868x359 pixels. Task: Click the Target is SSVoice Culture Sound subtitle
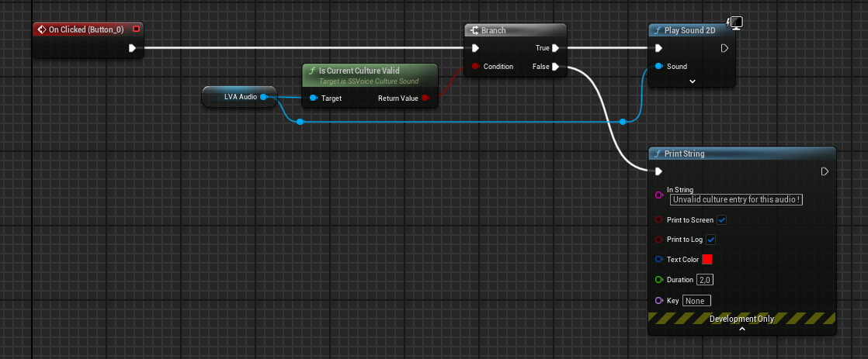(369, 81)
